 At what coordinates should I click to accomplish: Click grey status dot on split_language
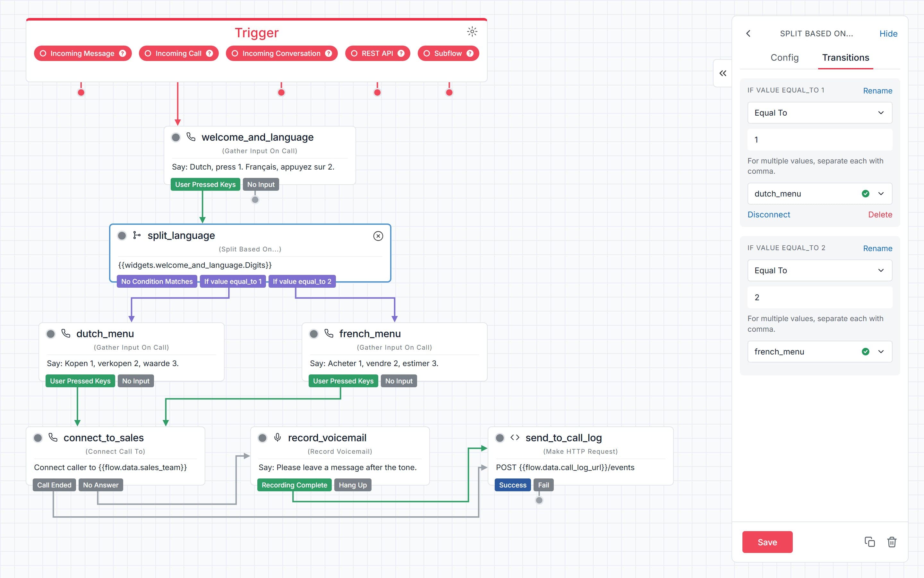(122, 235)
